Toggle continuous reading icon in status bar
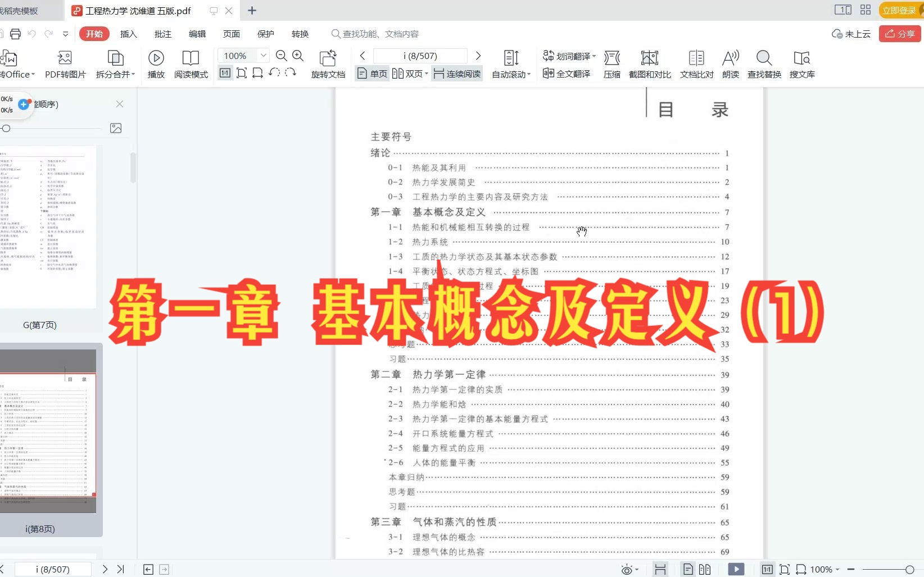 pos(660,569)
